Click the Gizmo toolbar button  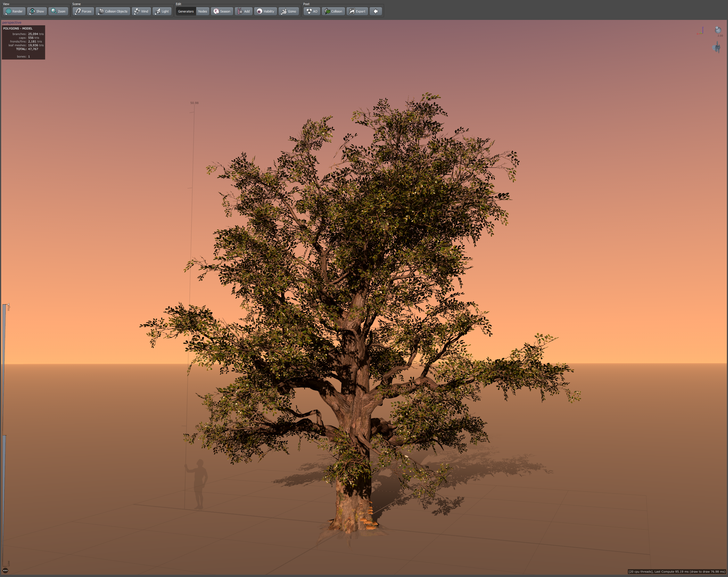[289, 11]
